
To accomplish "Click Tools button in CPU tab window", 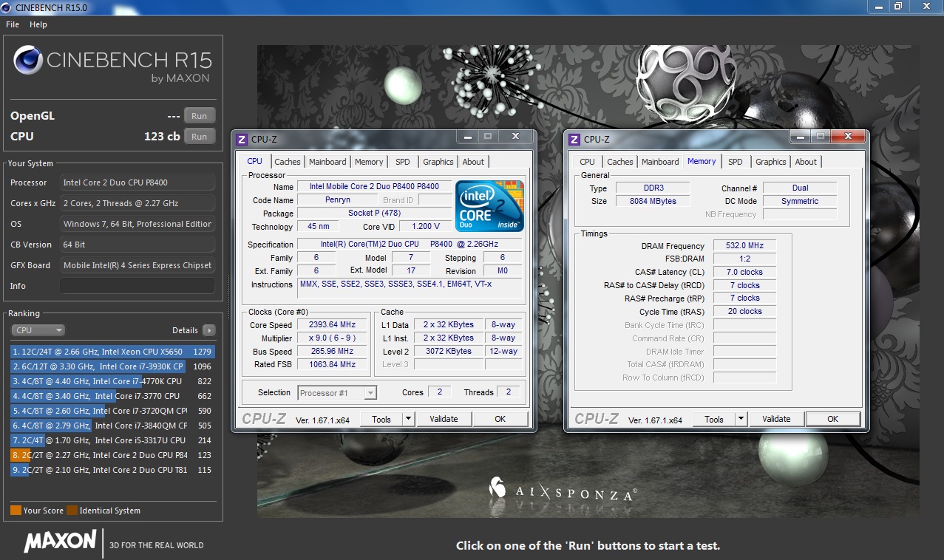I will coord(381,419).
